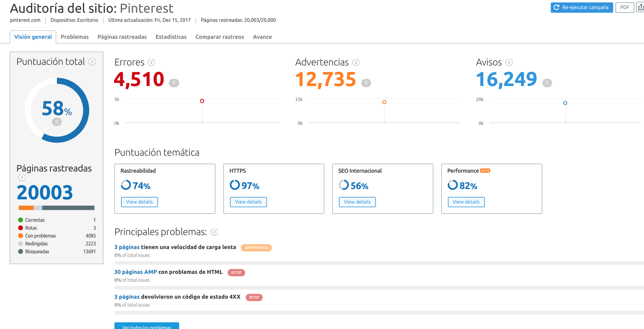Image resolution: width=644 pixels, height=329 pixels.
Task: Click the advertencia label badge
Action: 256,248
